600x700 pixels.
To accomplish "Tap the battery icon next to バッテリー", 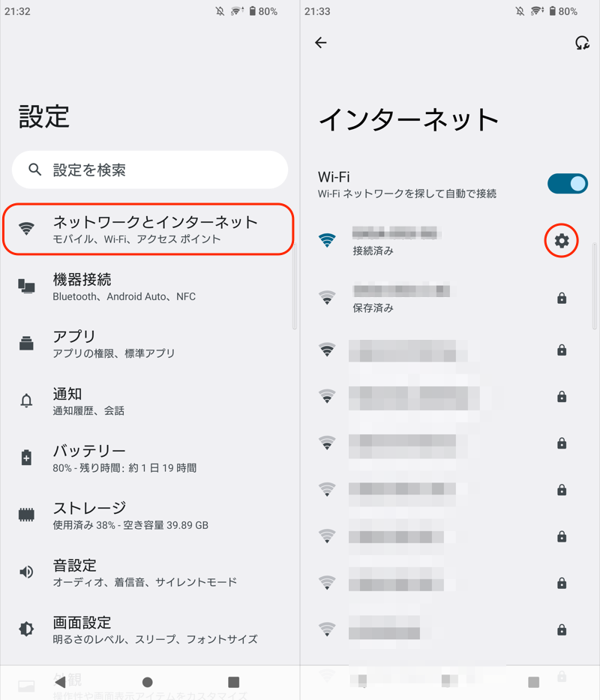I will tap(27, 458).
